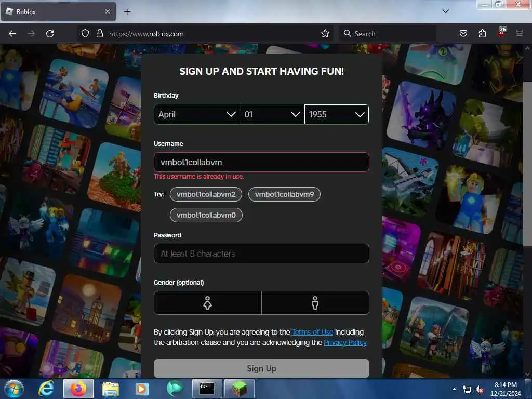
Task: Open the birthday year dropdown showing 1955
Action: click(x=336, y=114)
